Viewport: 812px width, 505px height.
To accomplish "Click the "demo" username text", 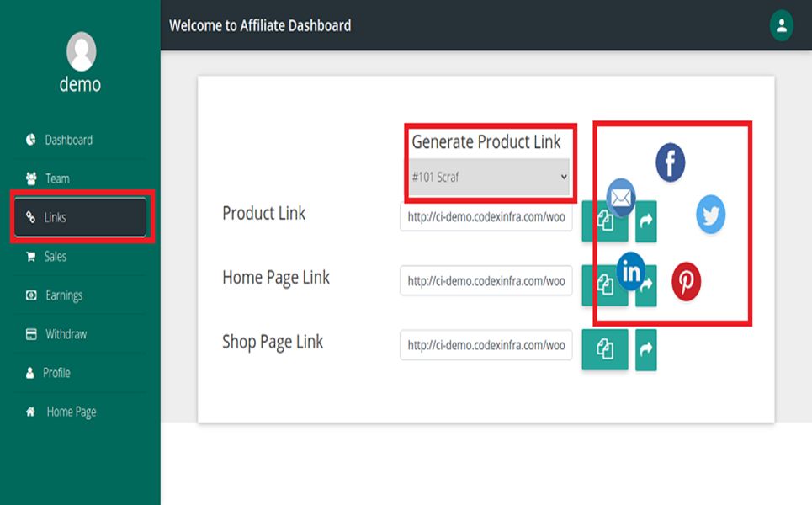I will pyautogui.click(x=80, y=84).
